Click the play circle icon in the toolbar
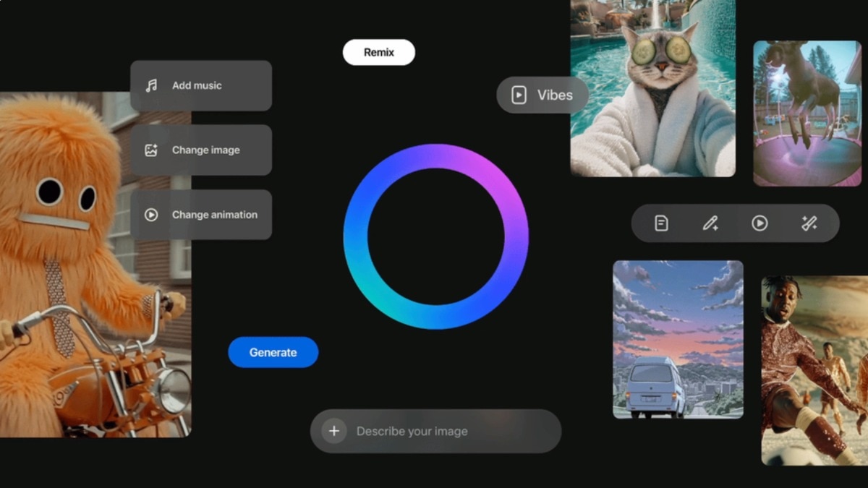Image resolution: width=868 pixels, height=488 pixels. click(x=758, y=223)
